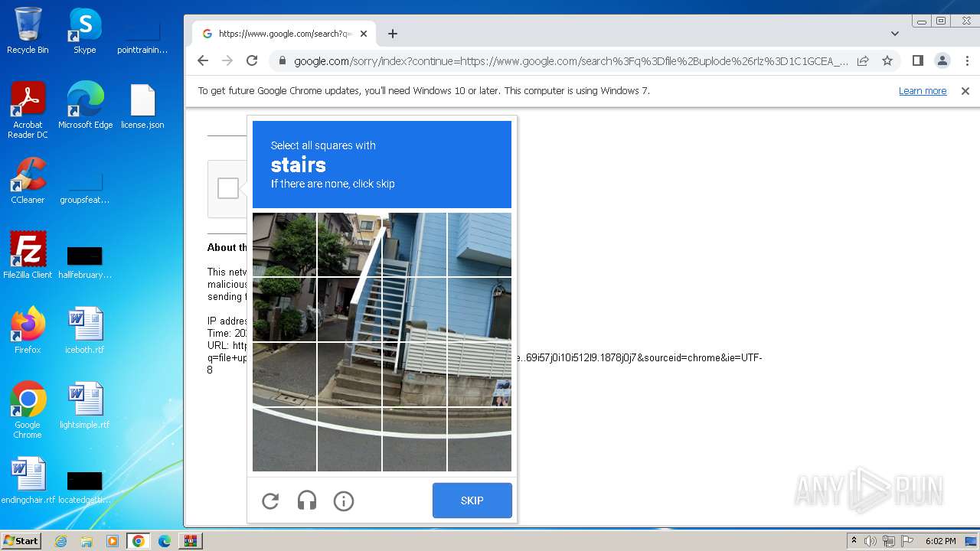Screen dimensions: 980x551
Task: Open network icon in tray
Action: pos(889,541)
